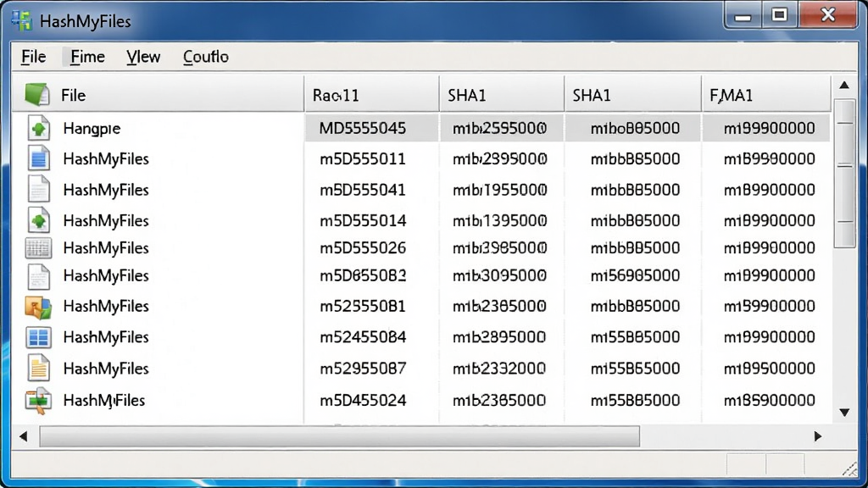
Task: Select the cell m52555081
Action: (x=363, y=306)
